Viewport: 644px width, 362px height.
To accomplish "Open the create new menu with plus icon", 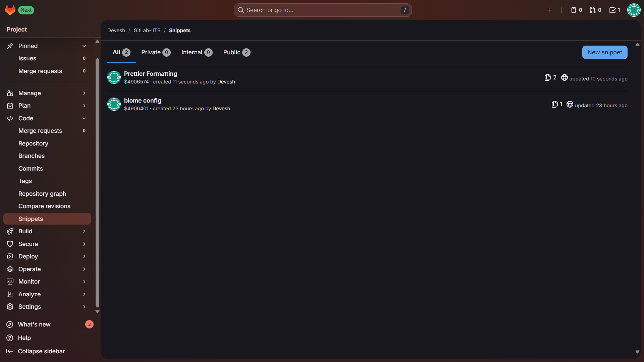I will pyautogui.click(x=549, y=10).
